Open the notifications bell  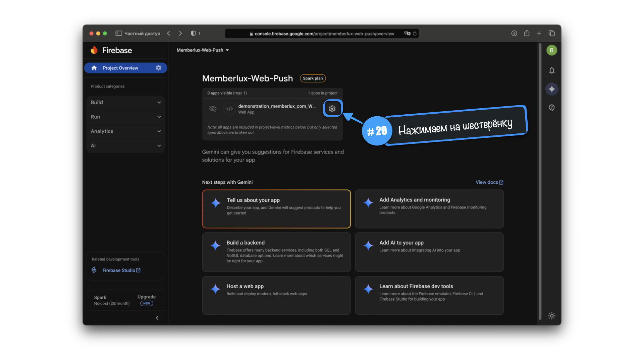[551, 70]
